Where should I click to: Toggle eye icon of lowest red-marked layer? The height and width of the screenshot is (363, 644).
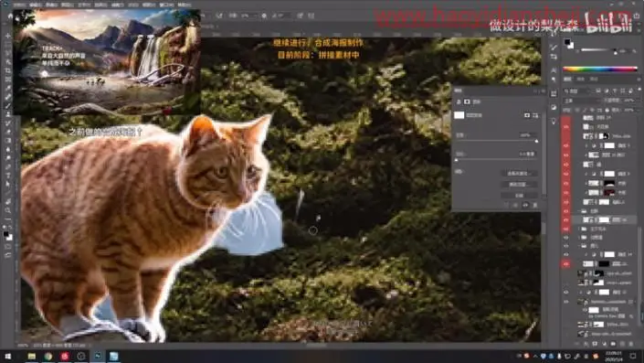coord(566,264)
